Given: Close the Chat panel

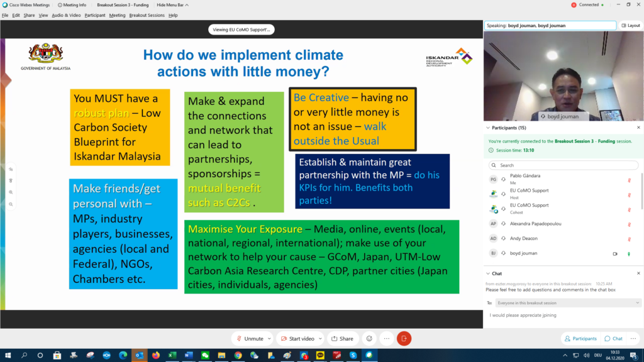Looking at the screenshot, I should click(x=638, y=273).
